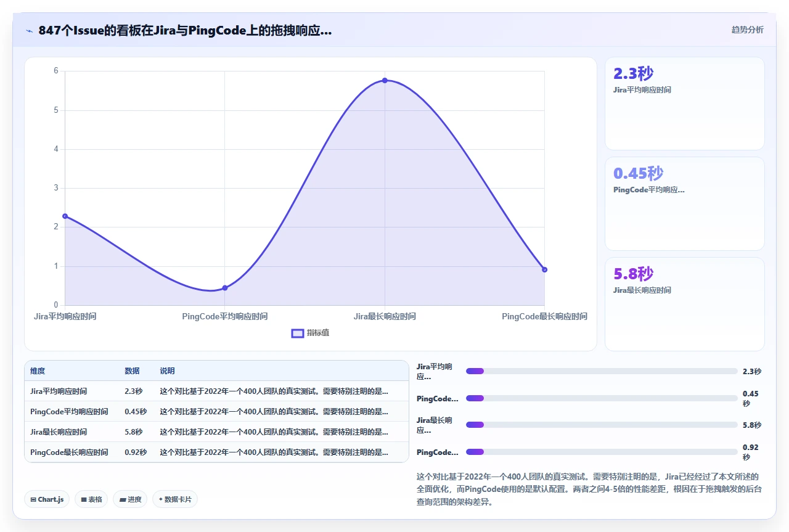Click the progress bar showing 0.45秒
The width and height of the screenshot is (789, 532).
602,398
